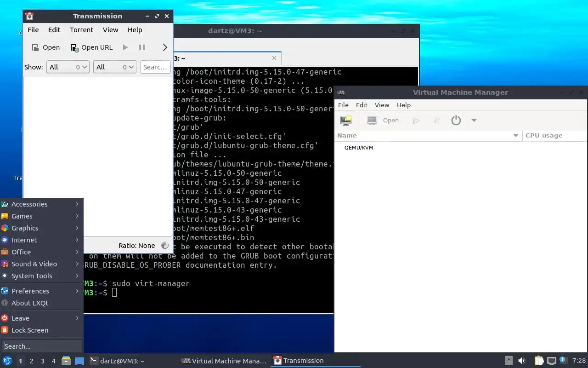Screen dimensions: 588x368
Task: Close the terminal tab with its X
Action: (274, 58)
